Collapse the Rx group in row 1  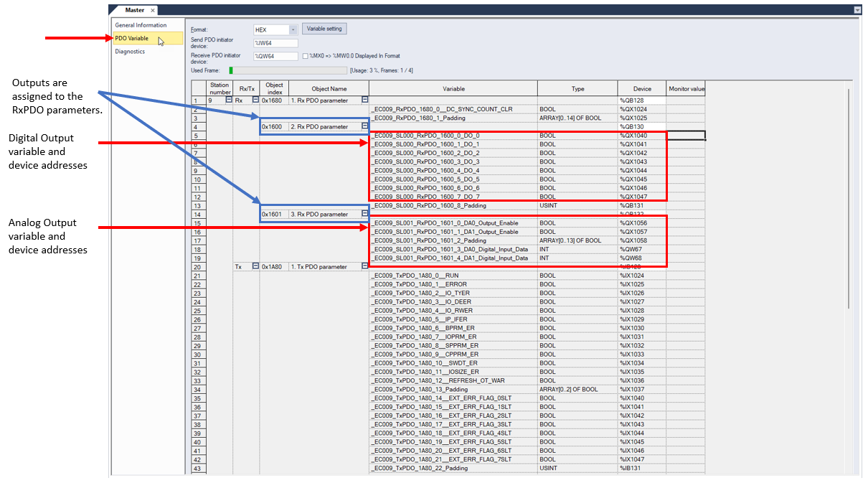(255, 100)
